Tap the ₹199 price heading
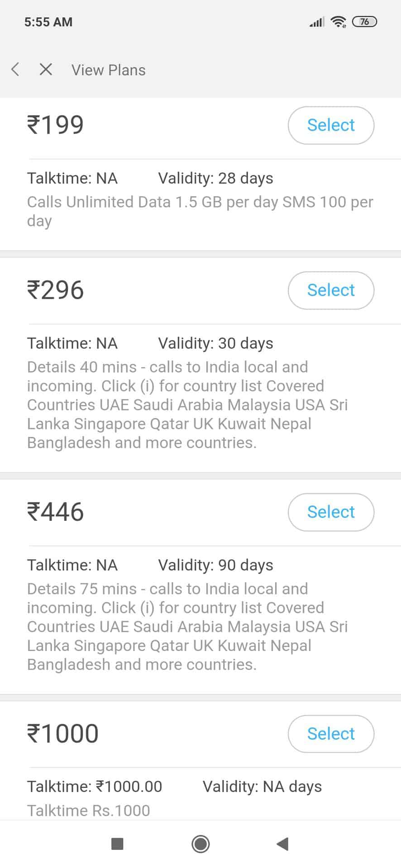This screenshot has height=868, width=401. click(x=56, y=125)
